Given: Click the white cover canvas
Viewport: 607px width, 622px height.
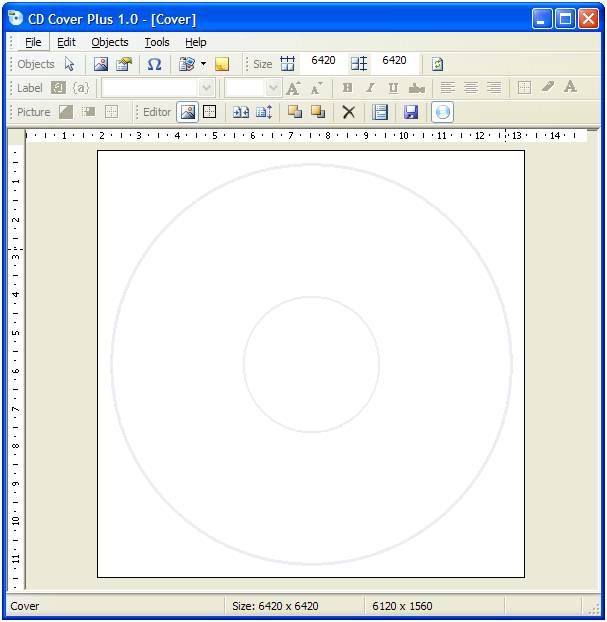Looking at the screenshot, I should 311,364.
